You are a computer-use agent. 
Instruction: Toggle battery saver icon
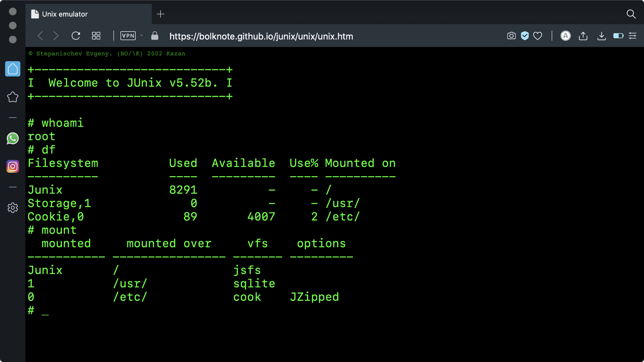(618, 36)
